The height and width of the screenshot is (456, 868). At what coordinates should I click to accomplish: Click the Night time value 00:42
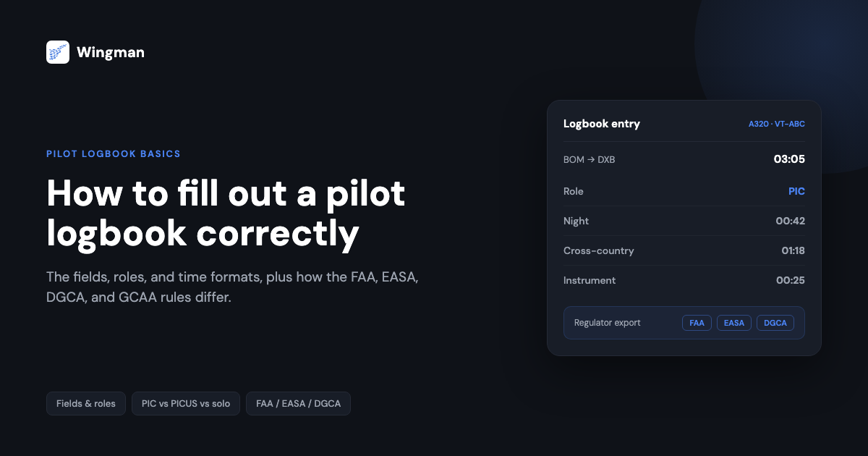(790, 221)
